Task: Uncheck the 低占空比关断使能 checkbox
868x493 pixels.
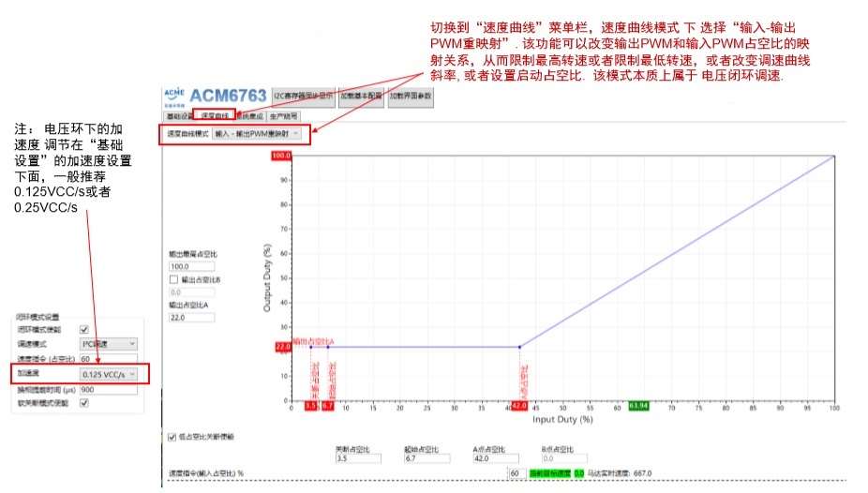Action: (171, 437)
